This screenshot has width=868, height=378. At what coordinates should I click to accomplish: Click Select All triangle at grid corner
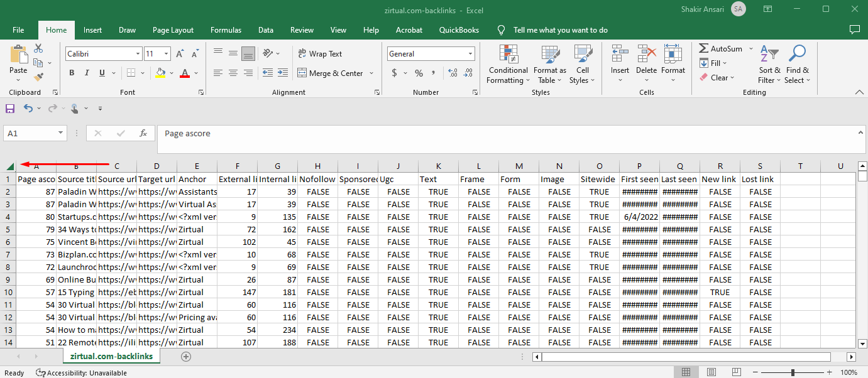click(10, 166)
